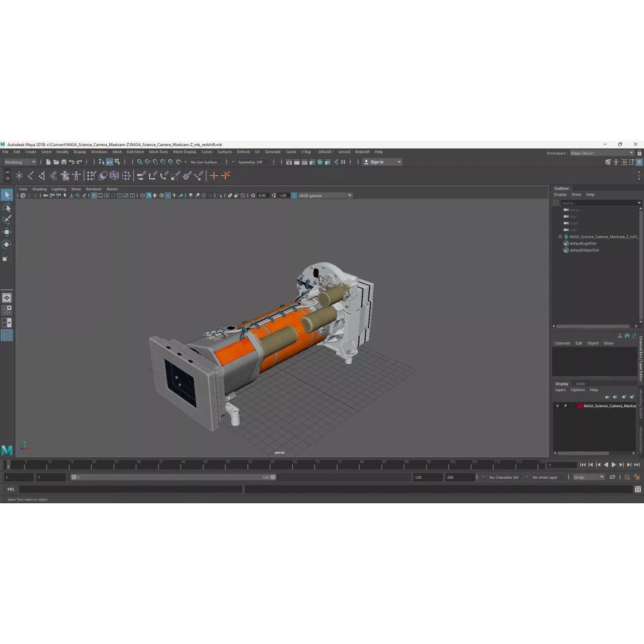This screenshot has width=644, height=644.
Task: Open the Workspace Maya Classic dropdown
Action: [602, 153]
